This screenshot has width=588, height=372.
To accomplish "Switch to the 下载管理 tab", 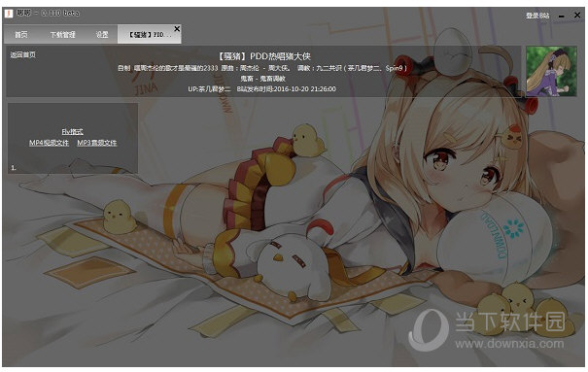I will click(x=62, y=34).
